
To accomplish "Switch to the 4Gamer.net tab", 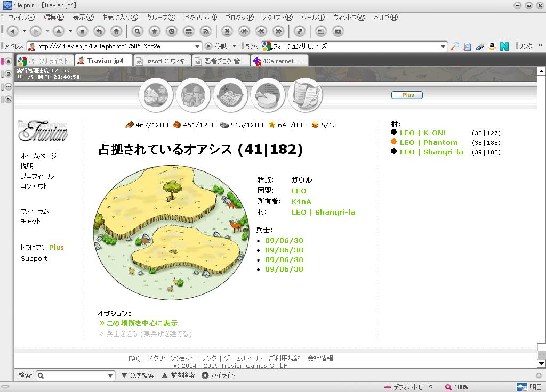I will pos(279,61).
